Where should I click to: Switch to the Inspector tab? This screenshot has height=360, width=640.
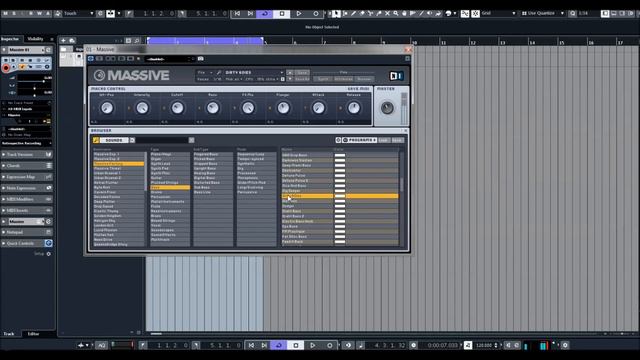pyautogui.click(x=10, y=39)
